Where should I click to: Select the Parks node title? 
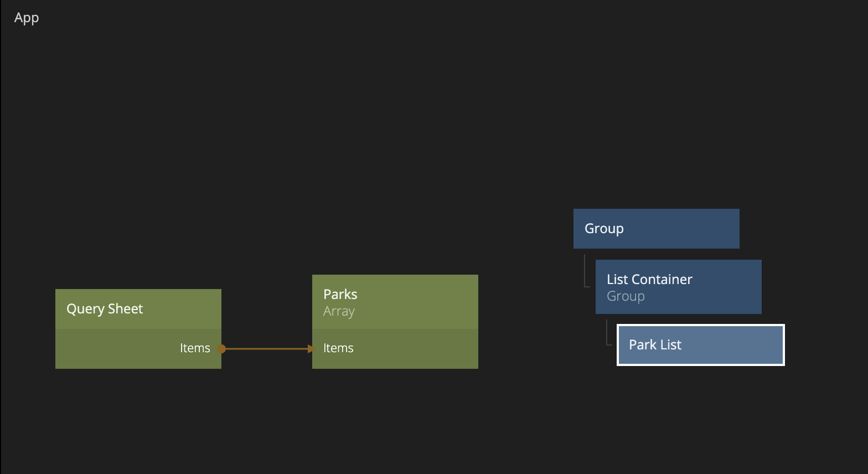[340, 294]
